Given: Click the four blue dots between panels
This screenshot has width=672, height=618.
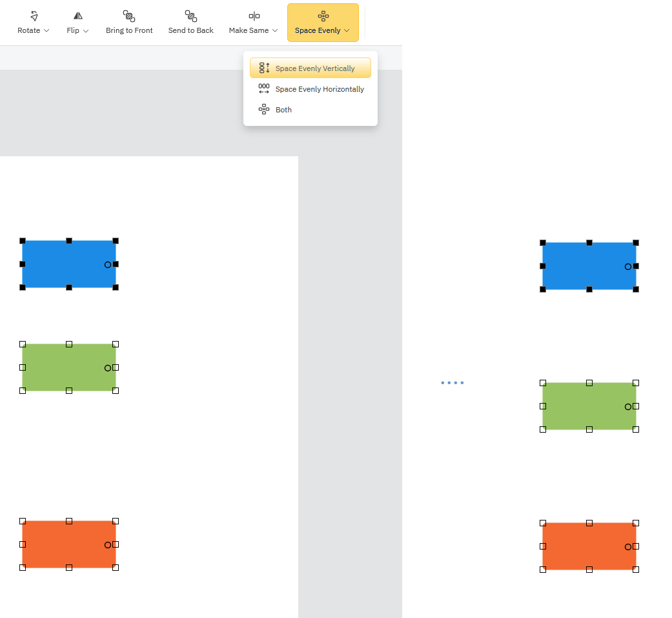Looking at the screenshot, I should [452, 383].
